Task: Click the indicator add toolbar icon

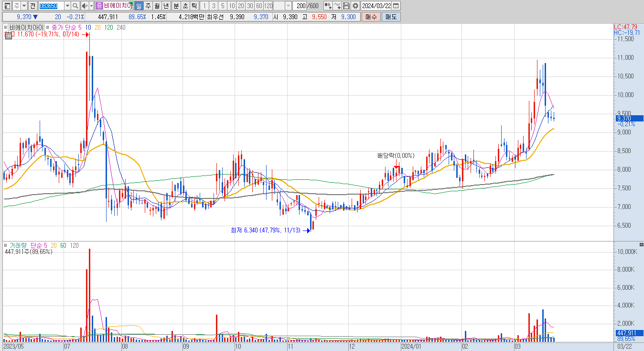Action: tap(328, 6)
